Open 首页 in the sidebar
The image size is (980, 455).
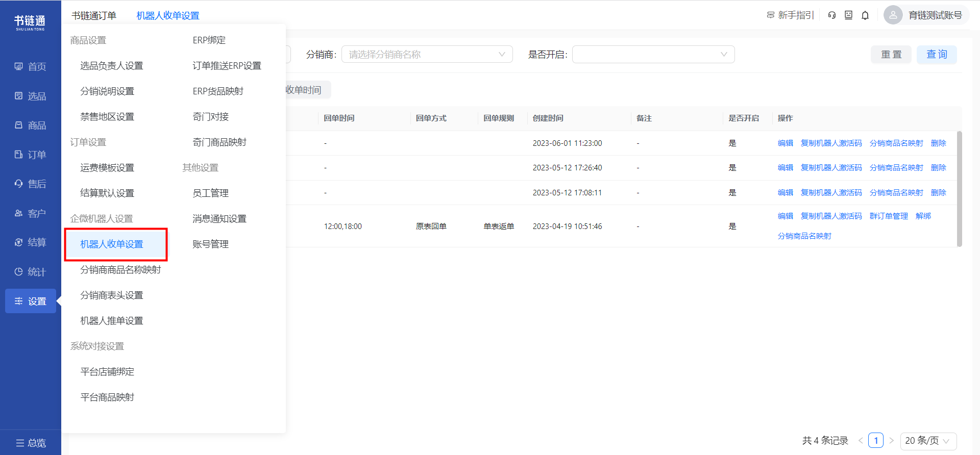pos(31,66)
